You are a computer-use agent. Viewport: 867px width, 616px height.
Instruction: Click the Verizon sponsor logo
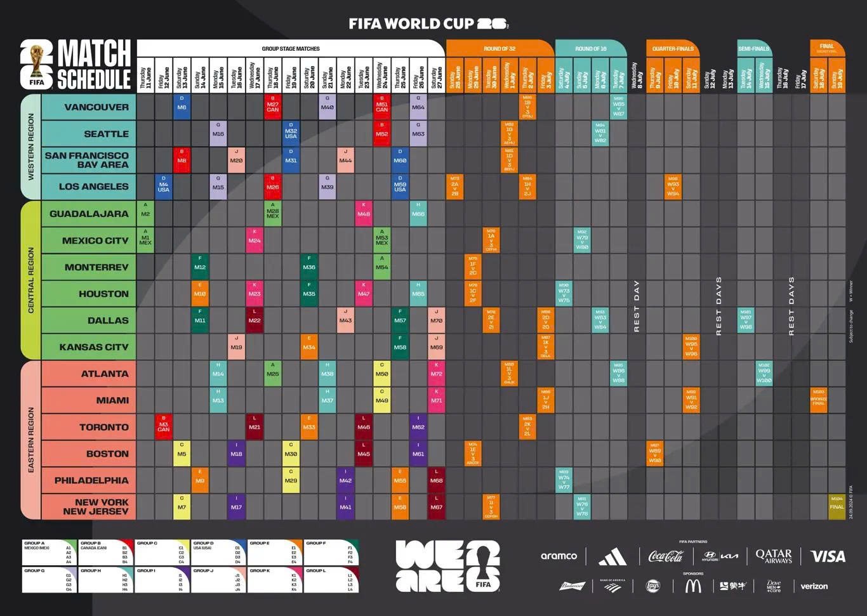[x=814, y=586]
